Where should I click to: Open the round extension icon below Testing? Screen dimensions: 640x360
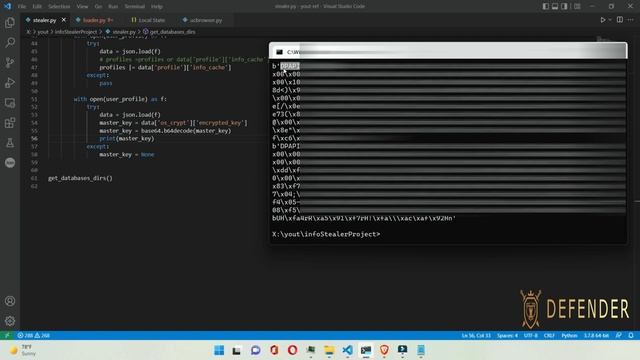(x=10, y=162)
